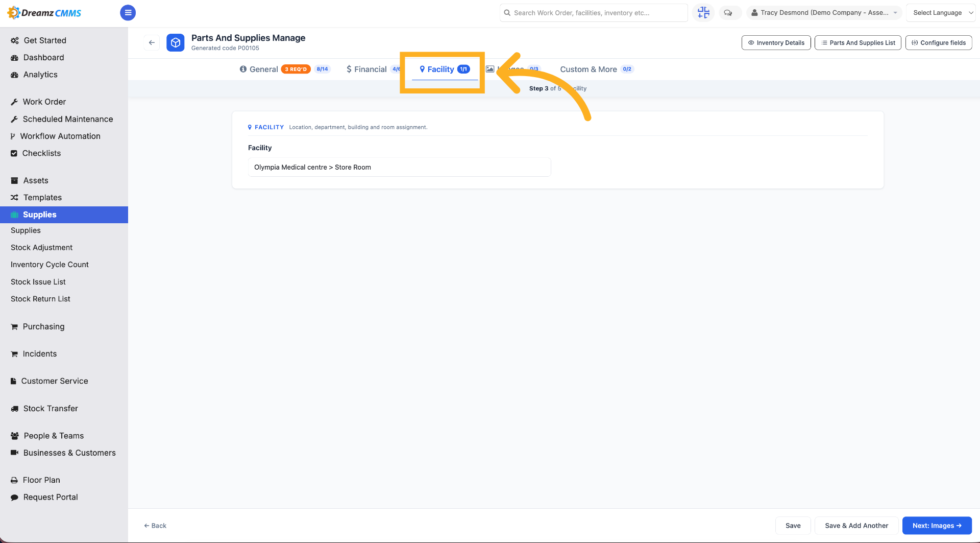Image resolution: width=980 pixels, height=543 pixels.
Task: Click the Businesses & Customers camera icon
Action: tap(15, 453)
